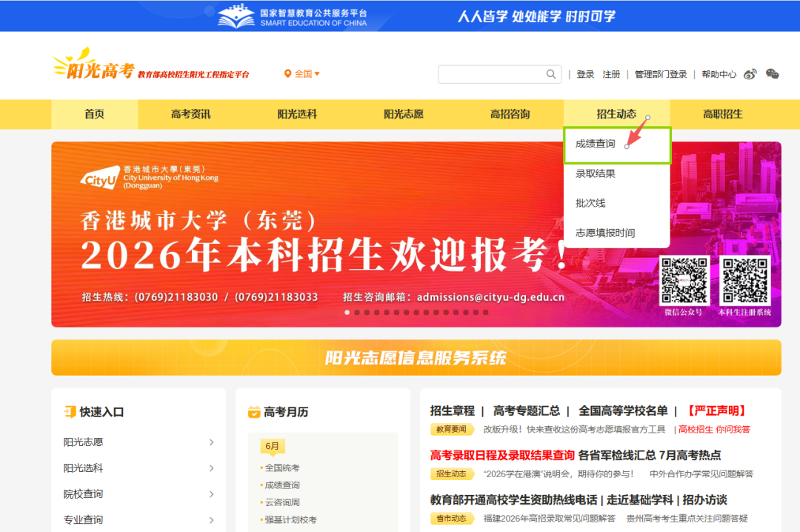800x532 pixels.
Task: Click the 教育要闻 tag
Action: (x=452, y=429)
